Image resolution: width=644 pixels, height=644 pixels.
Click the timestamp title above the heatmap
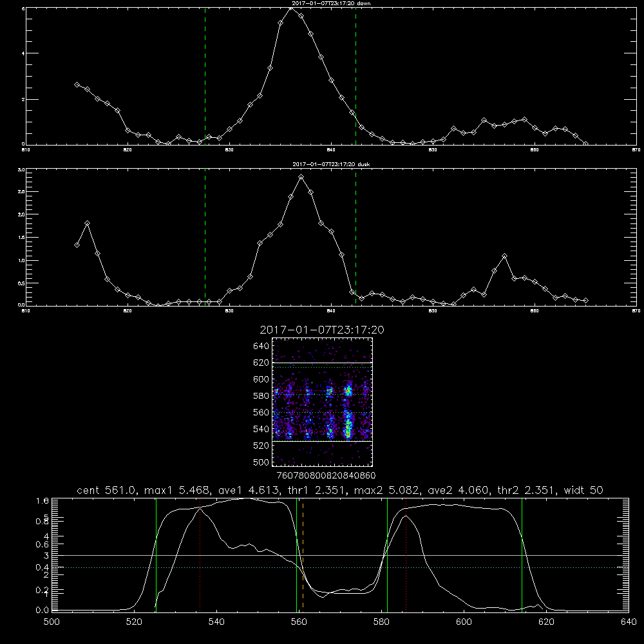coord(322,330)
